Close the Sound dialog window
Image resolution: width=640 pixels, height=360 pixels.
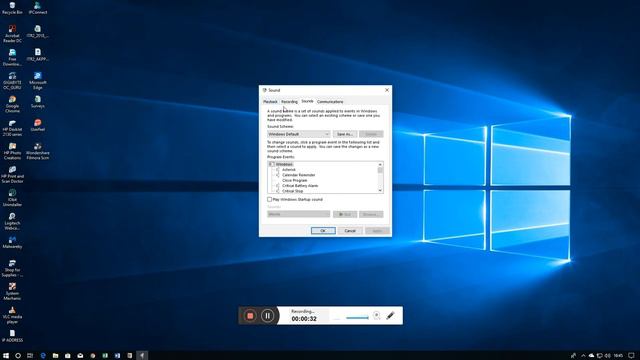click(387, 90)
